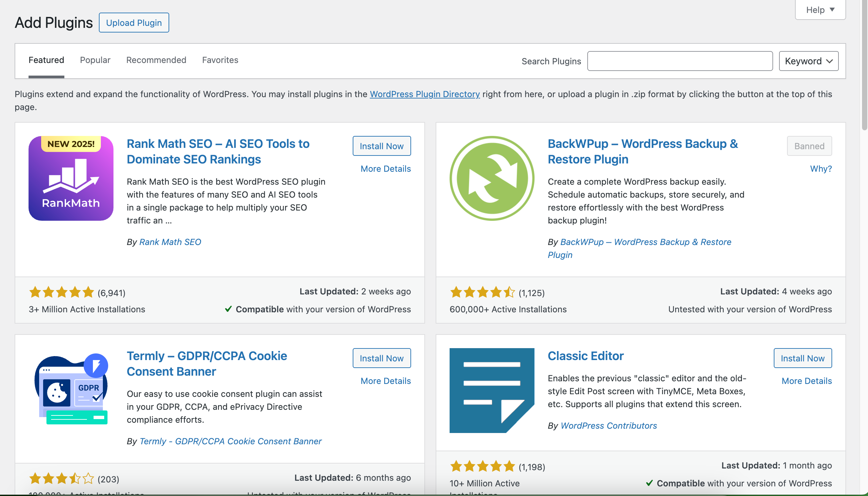The image size is (868, 496).
Task: Switch to the Favorites tab
Action: pos(220,60)
